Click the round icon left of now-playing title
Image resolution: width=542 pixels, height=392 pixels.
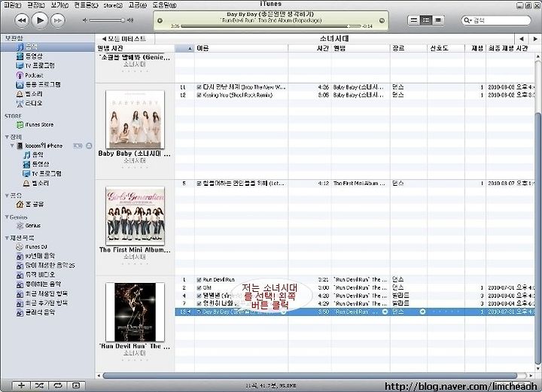[160, 21]
